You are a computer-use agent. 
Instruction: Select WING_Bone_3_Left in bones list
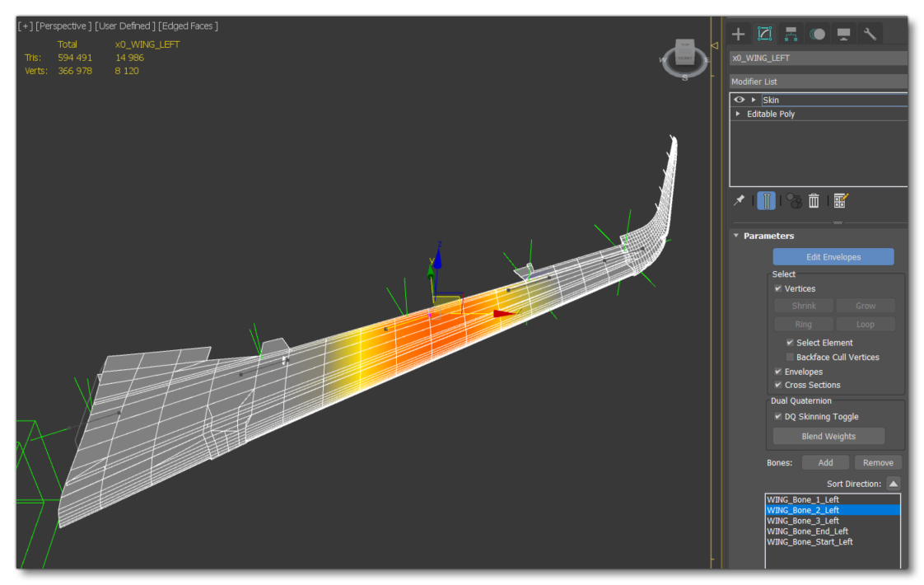pyautogui.click(x=803, y=521)
